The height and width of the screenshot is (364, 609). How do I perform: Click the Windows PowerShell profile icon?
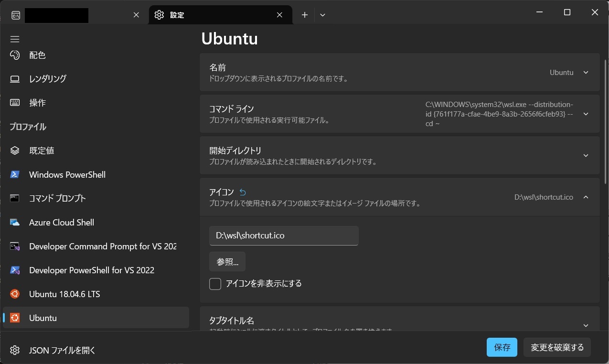(x=15, y=174)
